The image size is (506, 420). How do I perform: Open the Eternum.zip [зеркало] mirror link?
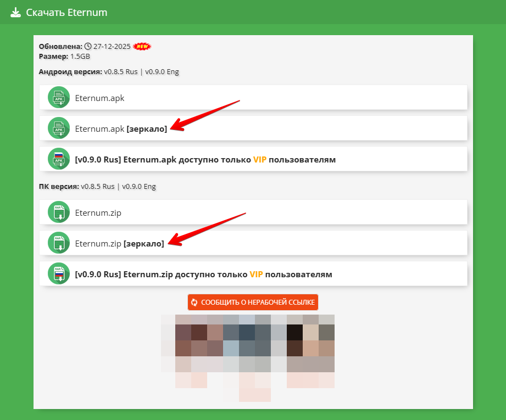tap(119, 244)
